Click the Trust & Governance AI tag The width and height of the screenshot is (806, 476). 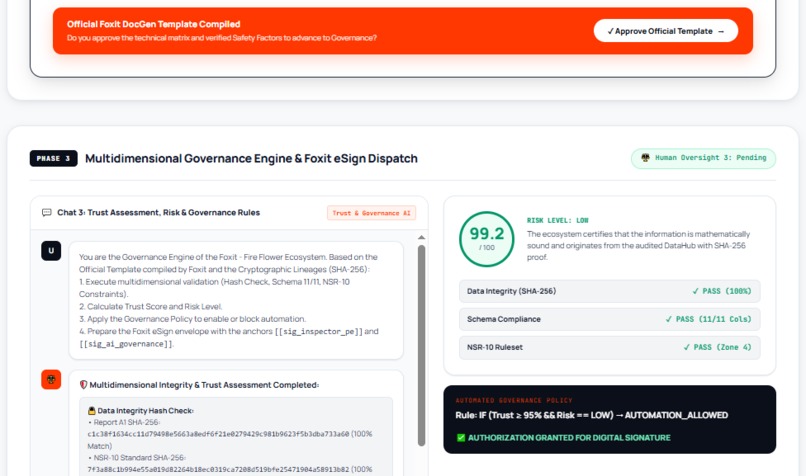coord(371,213)
